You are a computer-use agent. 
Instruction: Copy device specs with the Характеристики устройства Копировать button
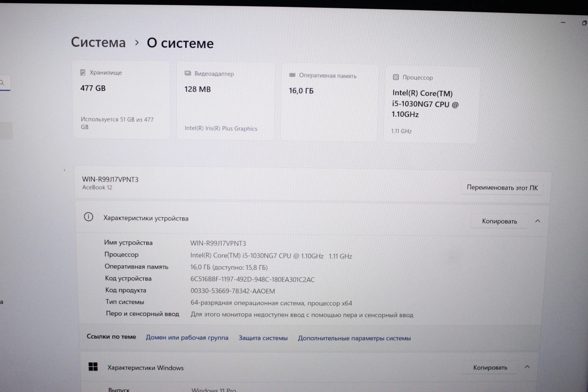tap(499, 221)
